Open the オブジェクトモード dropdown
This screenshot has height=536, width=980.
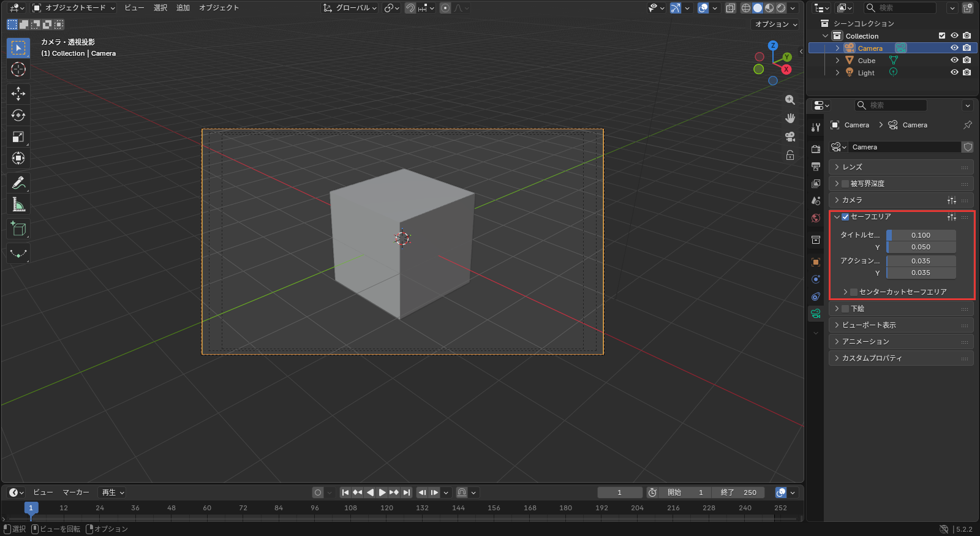tap(73, 8)
